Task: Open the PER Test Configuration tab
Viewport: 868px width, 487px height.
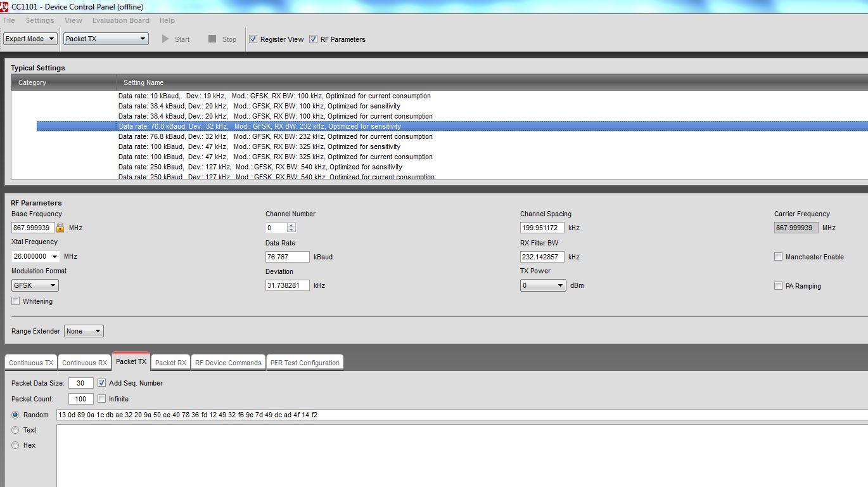Action: point(305,363)
